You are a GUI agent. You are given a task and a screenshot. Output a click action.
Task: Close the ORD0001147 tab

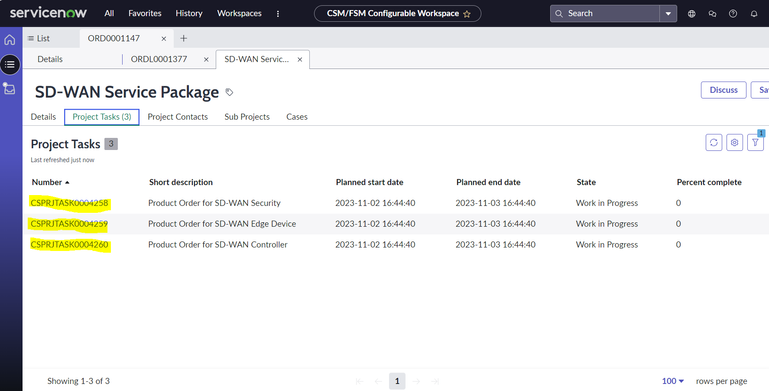point(164,39)
